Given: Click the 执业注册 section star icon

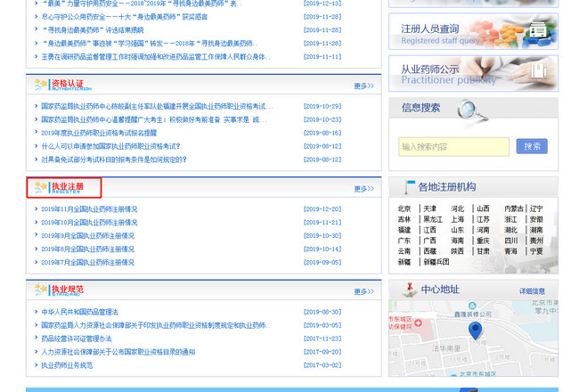Looking at the screenshot, I should point(40,187).
